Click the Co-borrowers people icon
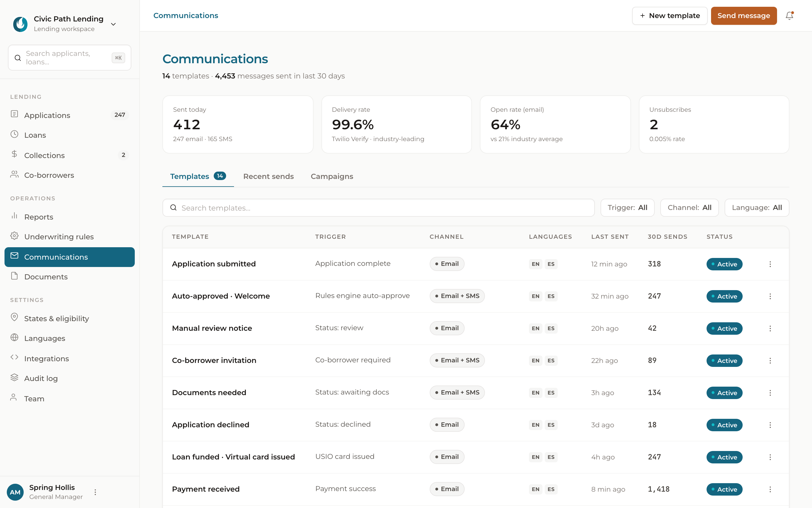812x508 pixels. 14,174
